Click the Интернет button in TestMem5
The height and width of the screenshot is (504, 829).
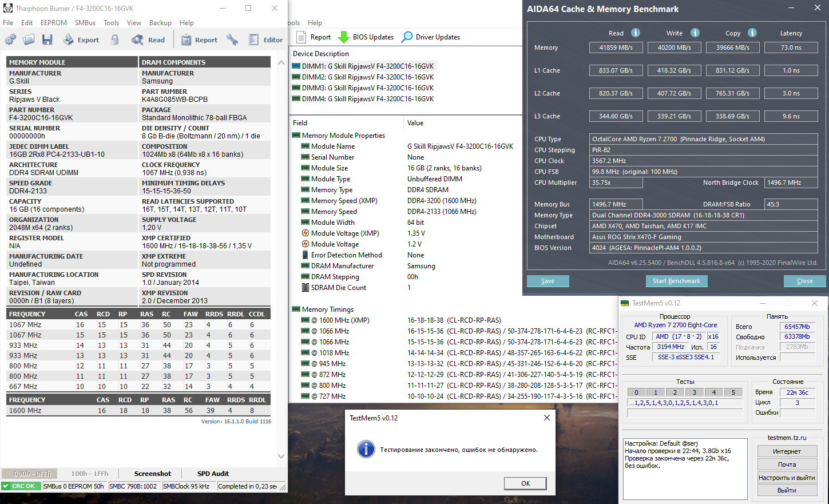point(787,451)
